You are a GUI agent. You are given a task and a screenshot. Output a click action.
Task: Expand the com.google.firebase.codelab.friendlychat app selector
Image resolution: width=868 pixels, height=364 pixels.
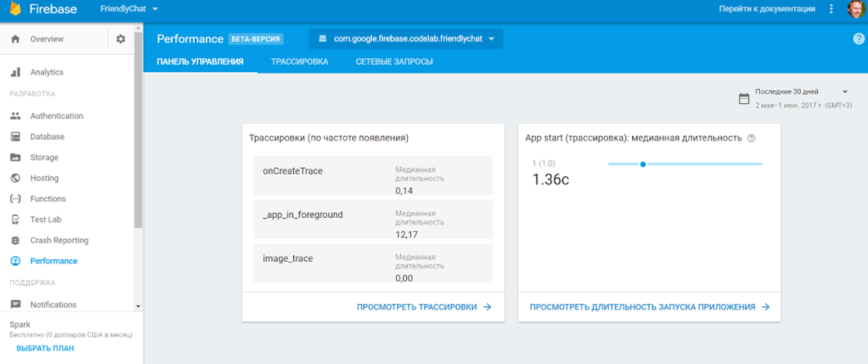coord(406,39)
